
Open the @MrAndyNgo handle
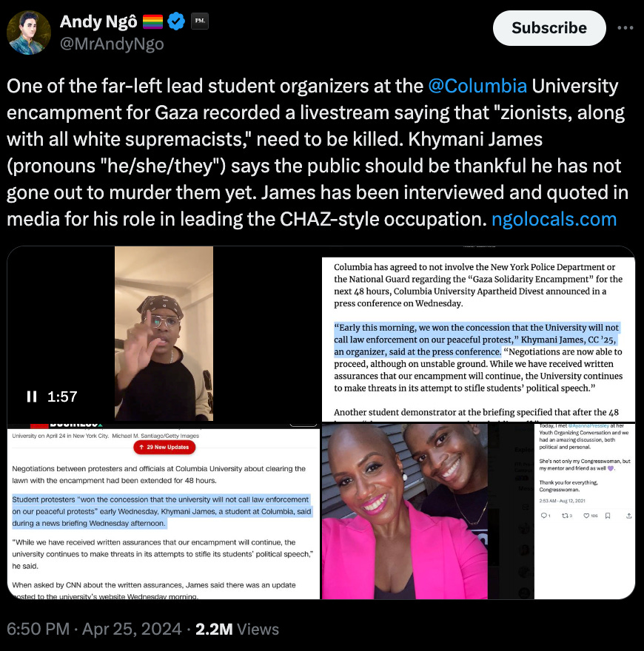(112, 44)
